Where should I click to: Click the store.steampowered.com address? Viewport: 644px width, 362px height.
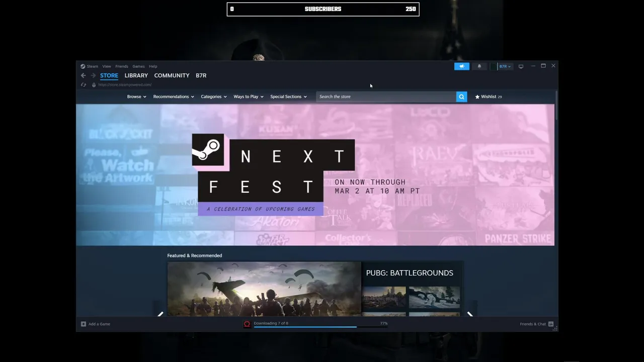pos(125,85)
